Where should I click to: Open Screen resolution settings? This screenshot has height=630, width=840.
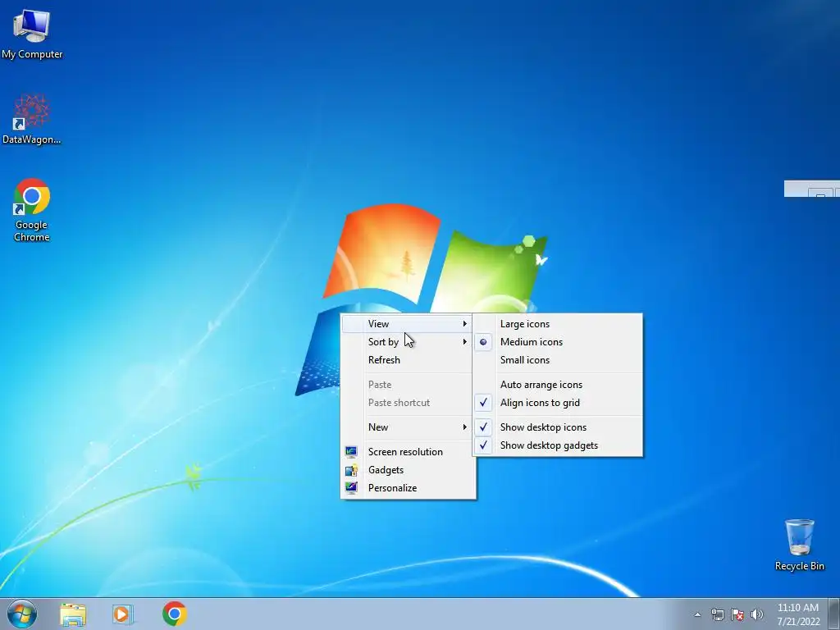pos(408,452)
